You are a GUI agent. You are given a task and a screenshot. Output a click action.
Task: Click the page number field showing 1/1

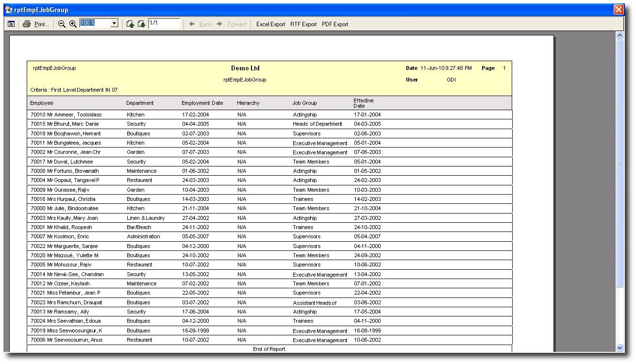tap(164, 23)
